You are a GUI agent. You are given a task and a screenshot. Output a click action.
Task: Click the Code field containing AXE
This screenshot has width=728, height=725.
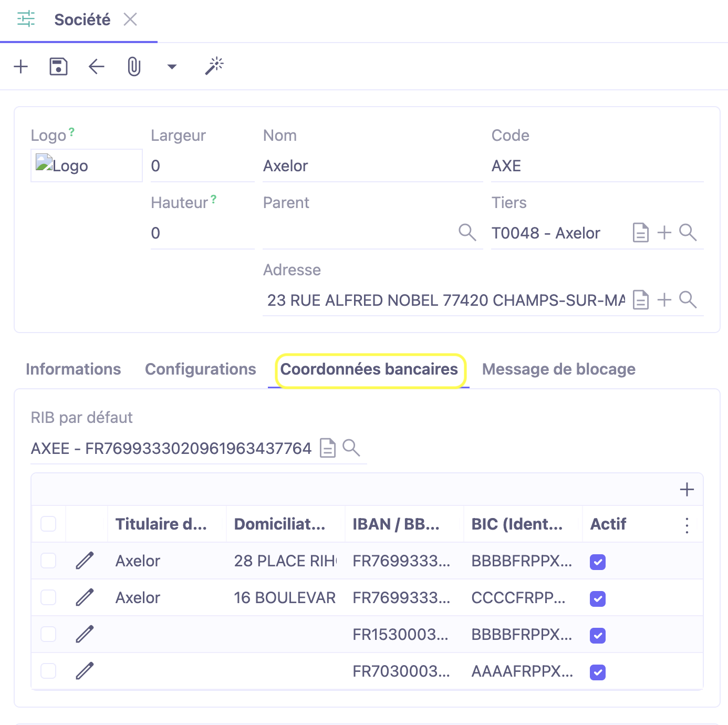(597, 166)
